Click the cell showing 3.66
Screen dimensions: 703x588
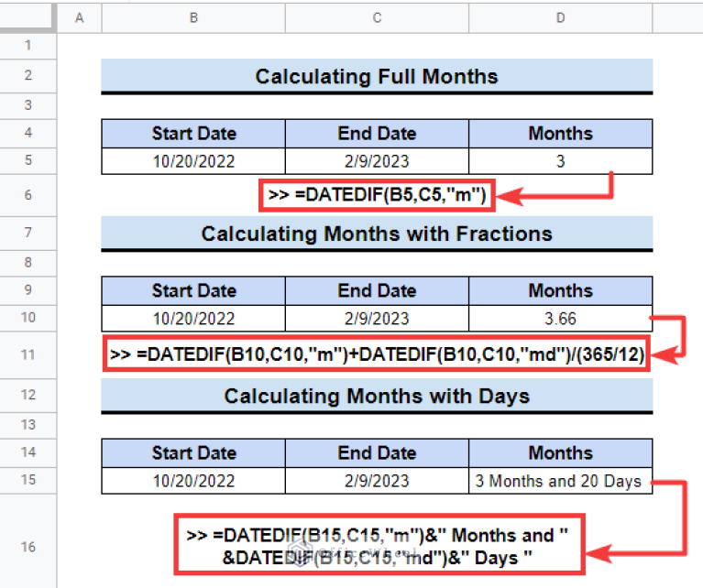[560, 319]
